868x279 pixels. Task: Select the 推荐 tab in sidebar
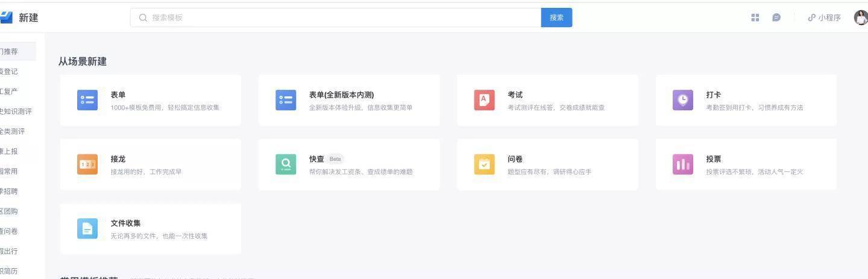12,51
